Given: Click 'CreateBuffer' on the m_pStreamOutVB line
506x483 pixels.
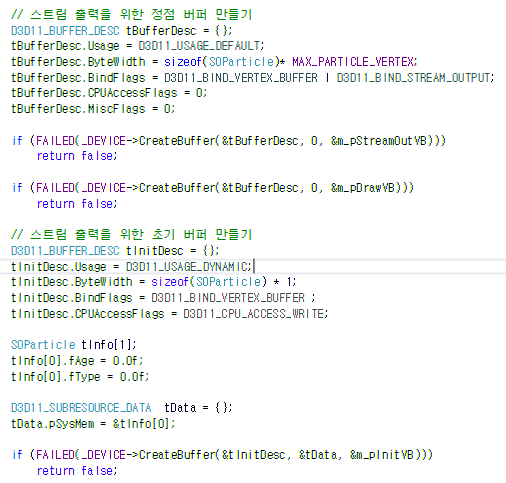Looking at the screenshot, I should (x=177, y=141).
